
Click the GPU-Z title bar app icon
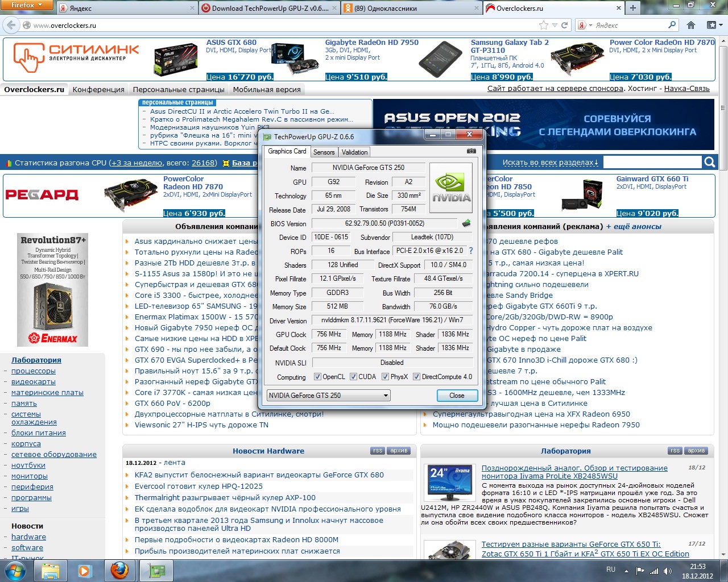(267, 136)
